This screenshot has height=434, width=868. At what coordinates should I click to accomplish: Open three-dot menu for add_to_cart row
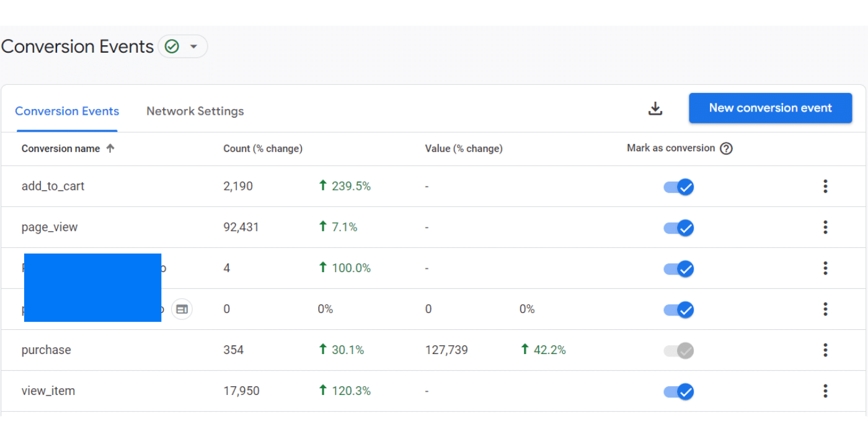tap(825, 186)
